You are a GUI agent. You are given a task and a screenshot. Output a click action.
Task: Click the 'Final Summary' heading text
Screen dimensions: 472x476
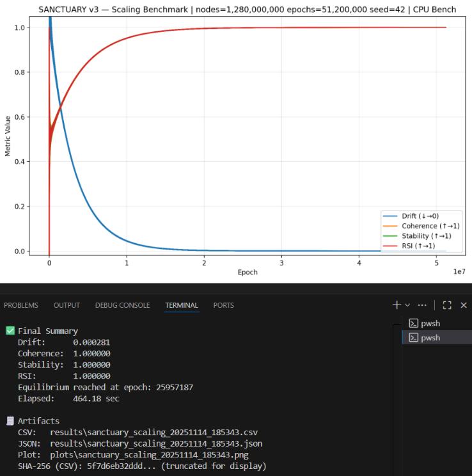tap(48, 331)
